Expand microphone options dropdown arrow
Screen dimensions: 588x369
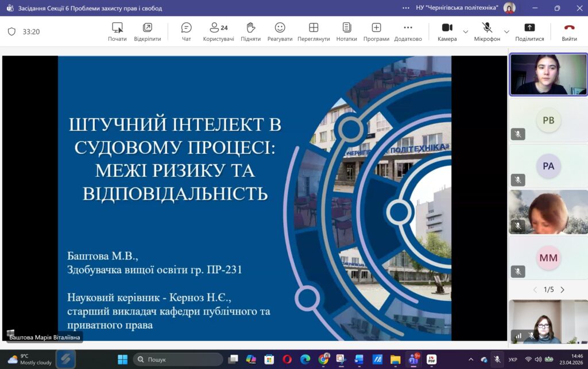point(506,32)
